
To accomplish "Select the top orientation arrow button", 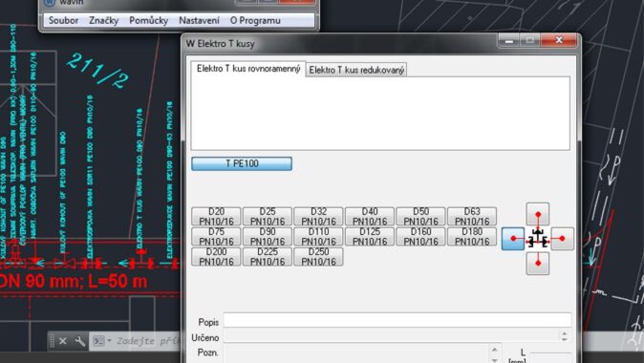I will [538, 214].
